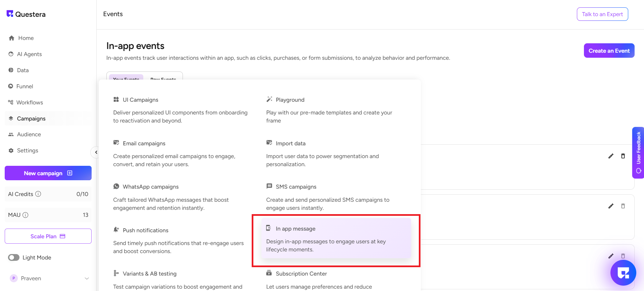Click the AI Credits info icon
Screen dimensions: 644x291
pyautogui.click(x=38, y=194)
